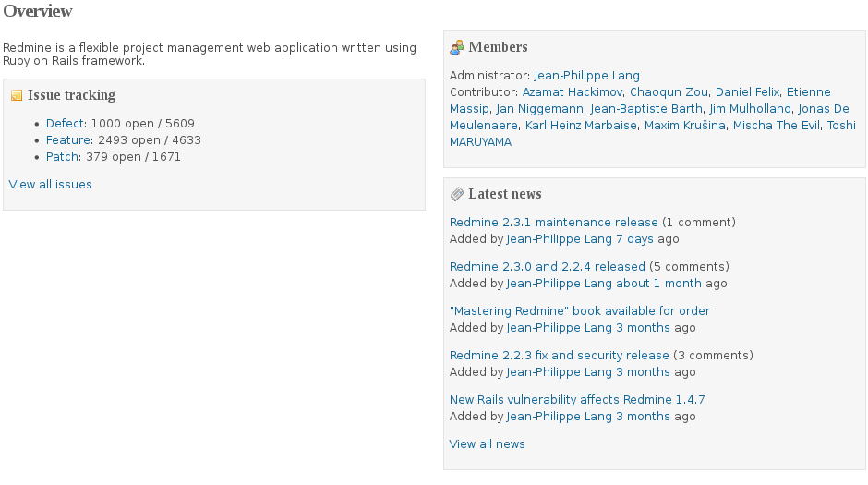Open "Mastering Redmine" book news item
The height and width of the screenshot is (485, 868).
[x=579, y=311]
